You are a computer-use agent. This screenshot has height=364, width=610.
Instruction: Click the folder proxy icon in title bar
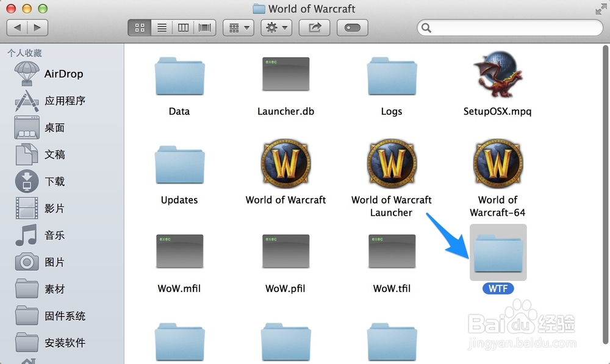click(x=259, y=9)
